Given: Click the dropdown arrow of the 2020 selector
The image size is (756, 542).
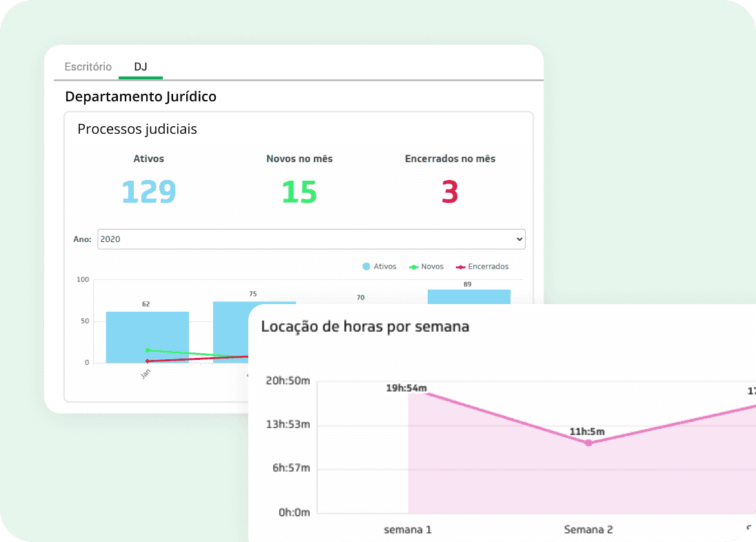Looking at the screenshot, I should 519,239.
